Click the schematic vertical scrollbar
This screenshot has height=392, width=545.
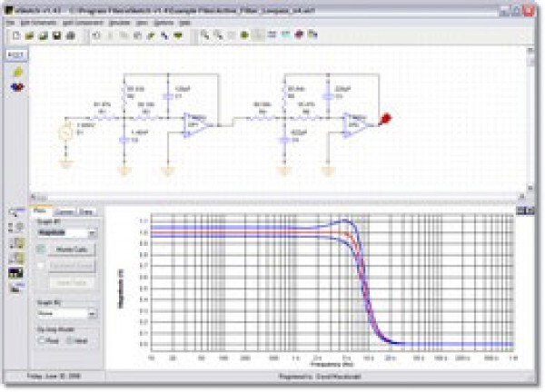(530, 120)
